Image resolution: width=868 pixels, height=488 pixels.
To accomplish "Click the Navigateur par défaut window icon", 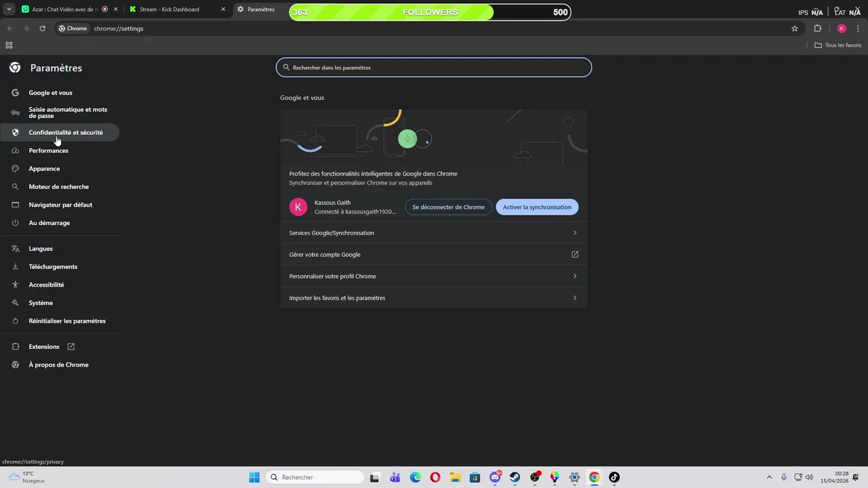I will (x=15, y=205).
